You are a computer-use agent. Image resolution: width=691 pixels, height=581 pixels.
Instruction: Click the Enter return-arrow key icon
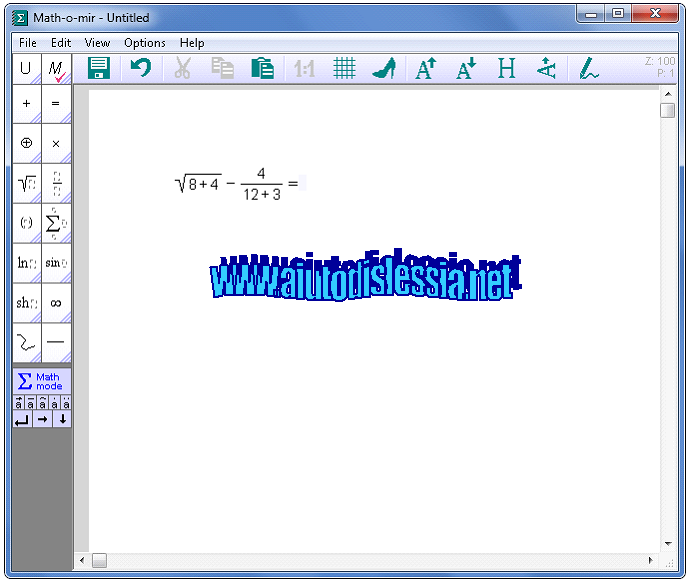pos(22,420)
